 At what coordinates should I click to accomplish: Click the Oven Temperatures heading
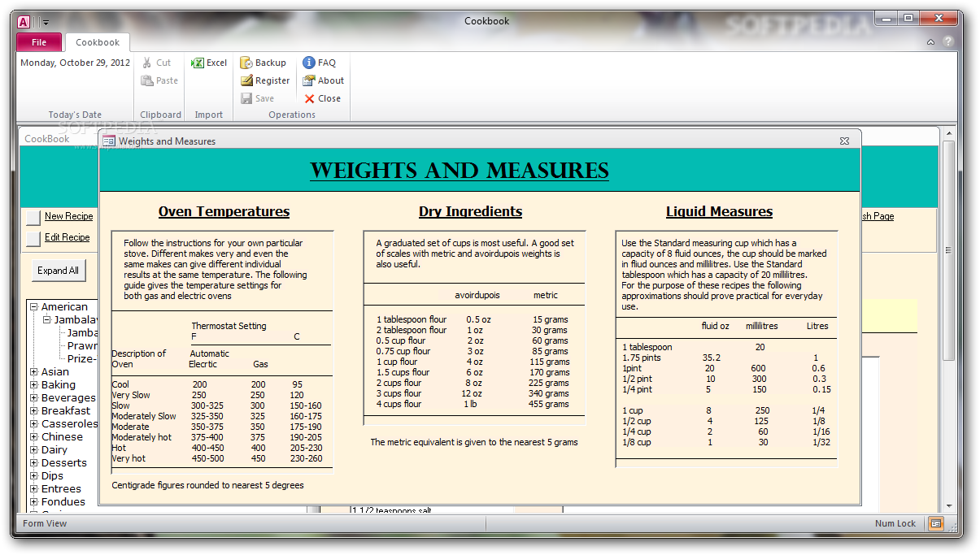coord(224,211)
